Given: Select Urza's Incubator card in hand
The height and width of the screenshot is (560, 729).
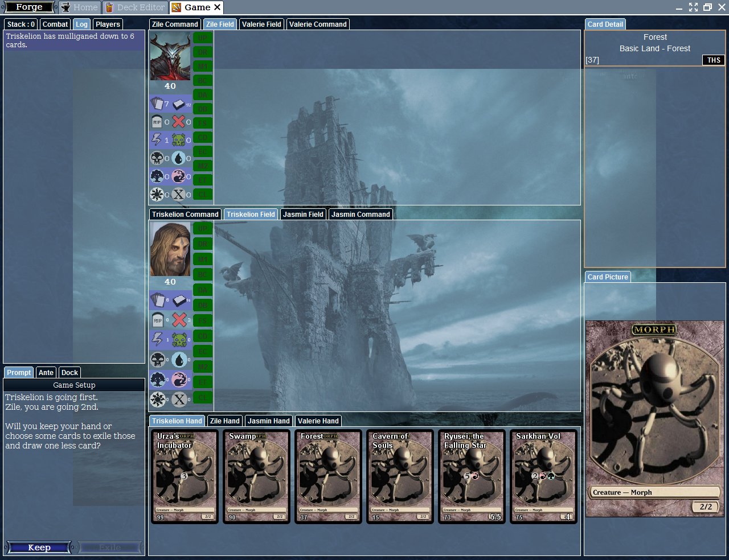Looking at the screenshot, I should pos(185,476).
